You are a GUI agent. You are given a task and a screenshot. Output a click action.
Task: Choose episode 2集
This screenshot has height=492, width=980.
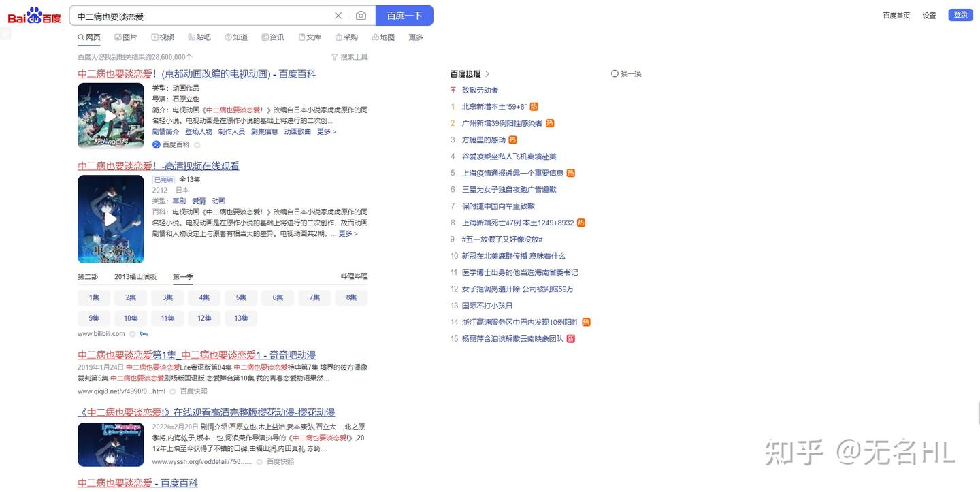[131, 297]
